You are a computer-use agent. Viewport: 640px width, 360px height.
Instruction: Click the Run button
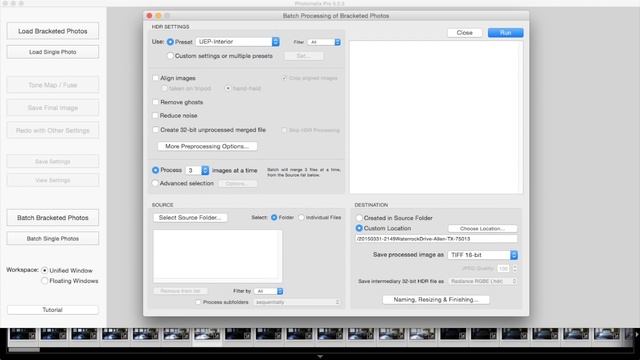click(x=505, y=33)
